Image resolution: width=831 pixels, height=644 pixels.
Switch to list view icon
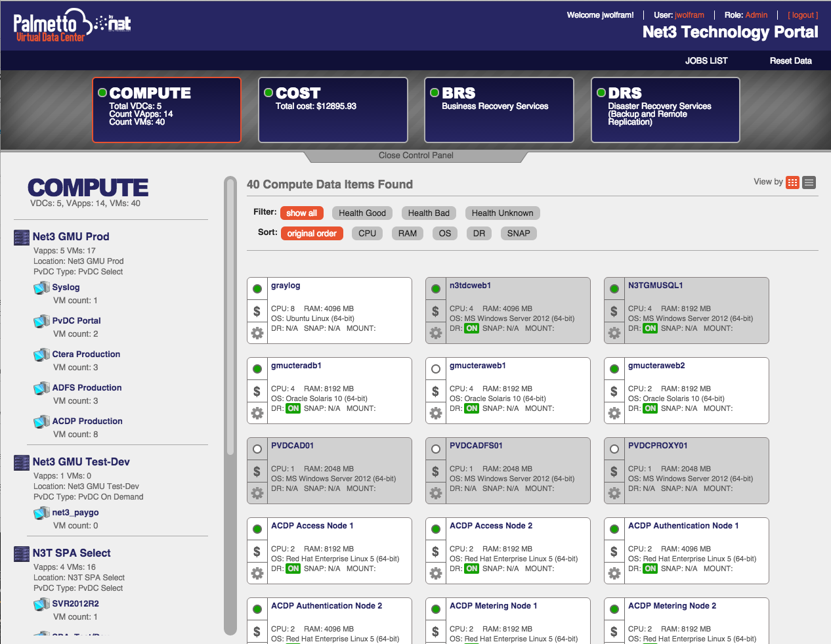pyautogui.click(x=809, y=182)
